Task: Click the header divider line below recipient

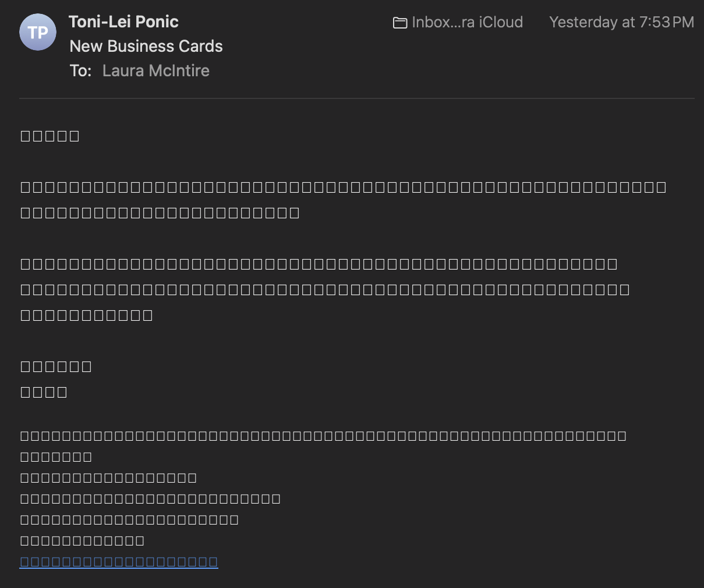Action: (356, 98)
